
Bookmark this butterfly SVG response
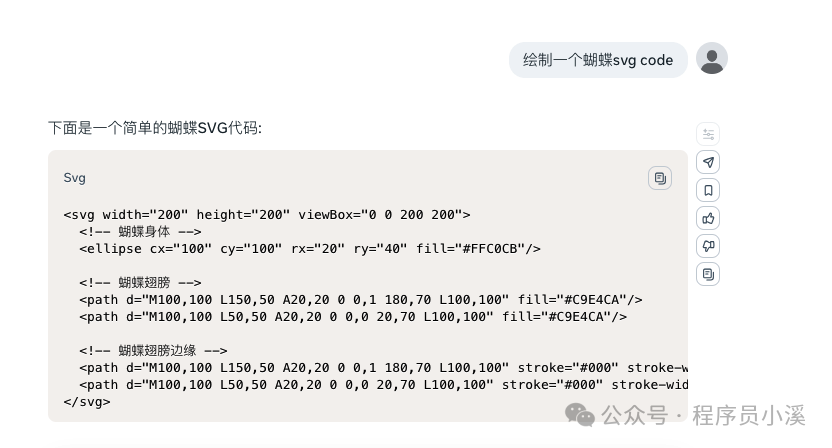click(x=708, y=190)
